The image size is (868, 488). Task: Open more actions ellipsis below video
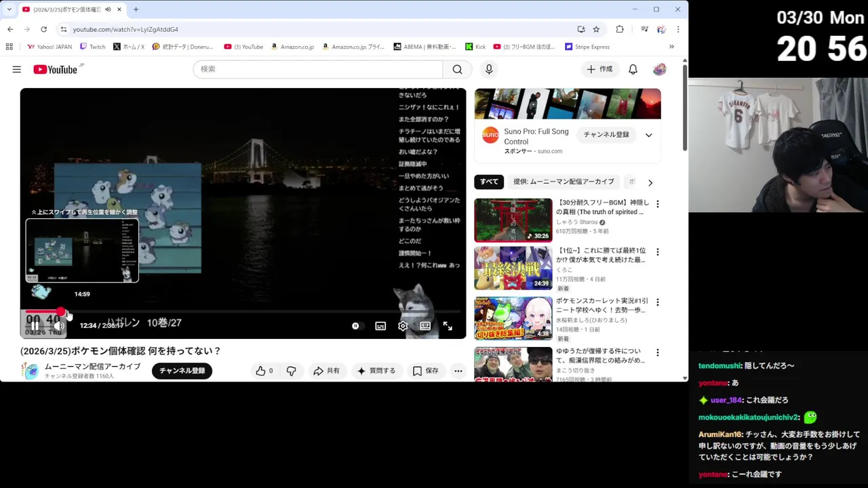458,371
